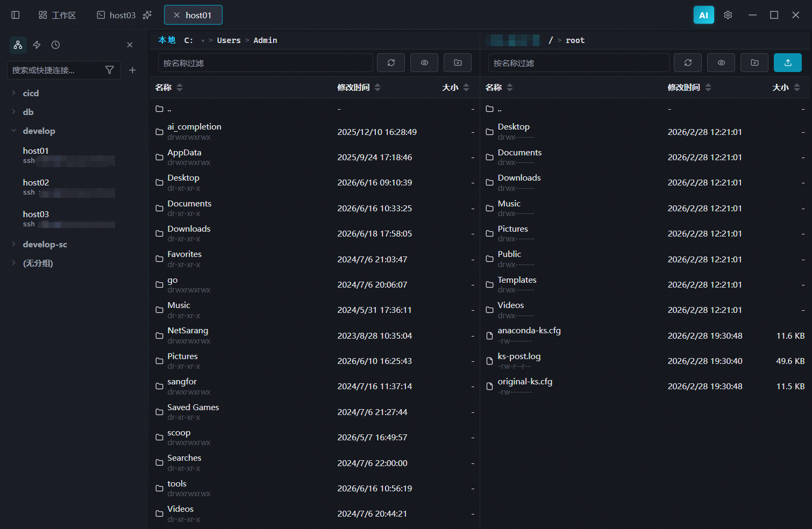
Task: Click the local go folder icon
Action: (159, 284)
